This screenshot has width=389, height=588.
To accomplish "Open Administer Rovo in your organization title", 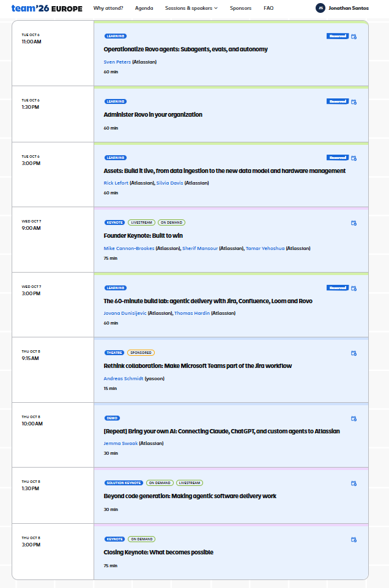I will 153,114.
